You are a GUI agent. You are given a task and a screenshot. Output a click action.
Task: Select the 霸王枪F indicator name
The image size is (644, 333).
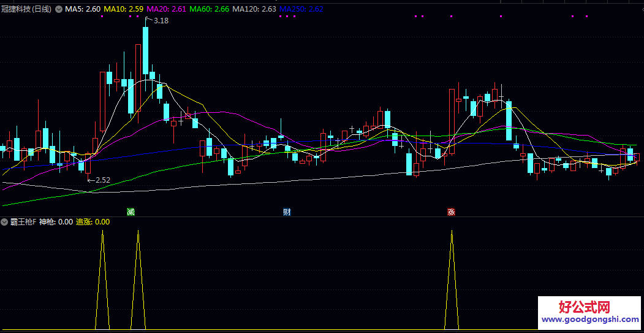coord(23,222)
